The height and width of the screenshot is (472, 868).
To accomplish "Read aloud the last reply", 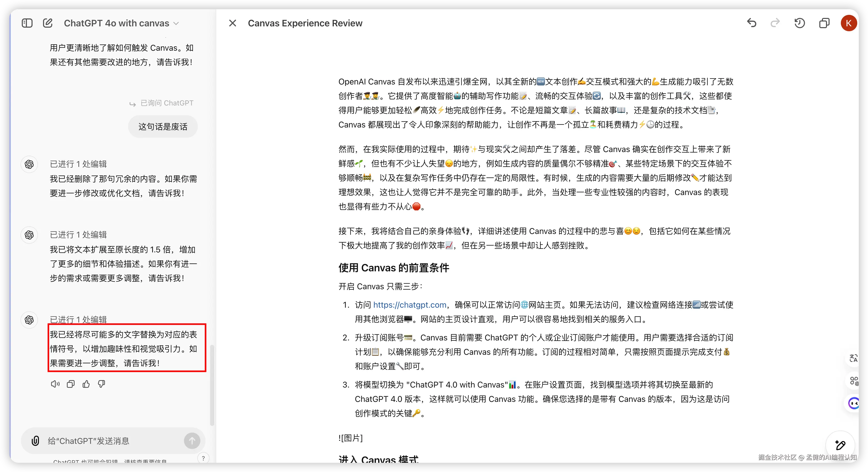I will point(55,384).
